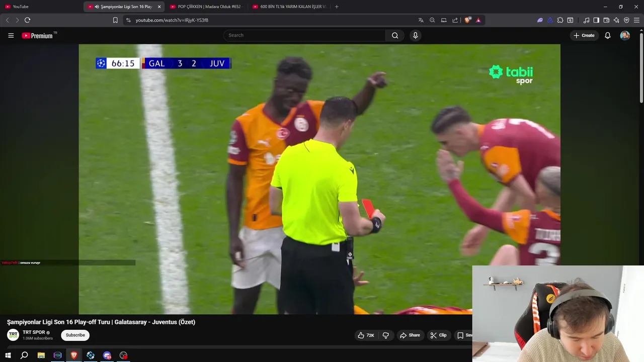Open the YouTube hamburger guide menu
Screen dimensions: 644x362
pyautogui.click(x=11, y=35)
